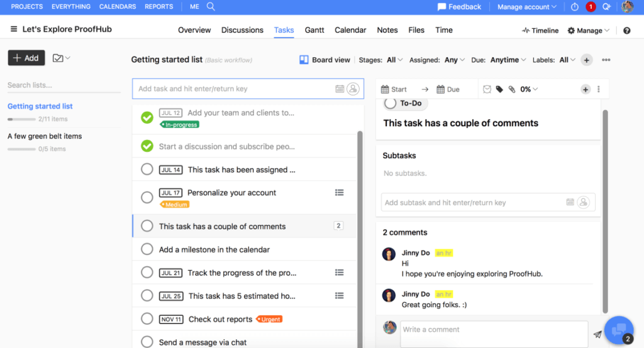Viewport: 644px width, 348px height.
Task: Go to Overview tab
Action: click(x=194, y=30)
